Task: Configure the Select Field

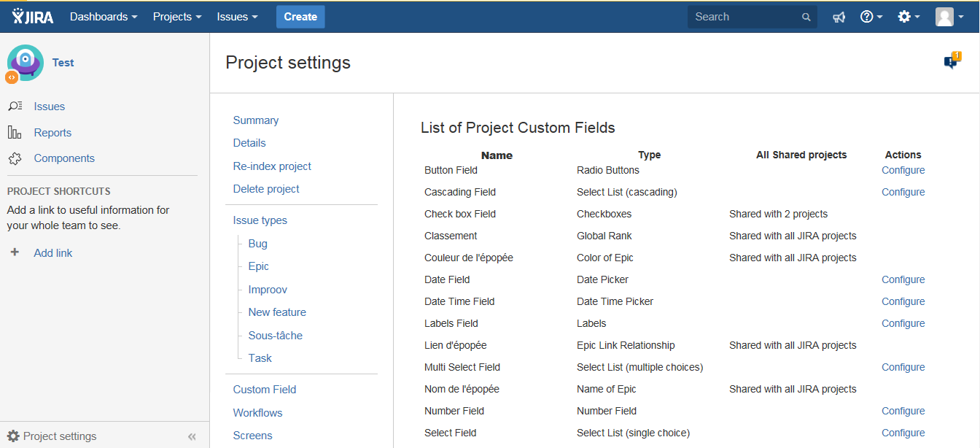Action: (903, 433)
